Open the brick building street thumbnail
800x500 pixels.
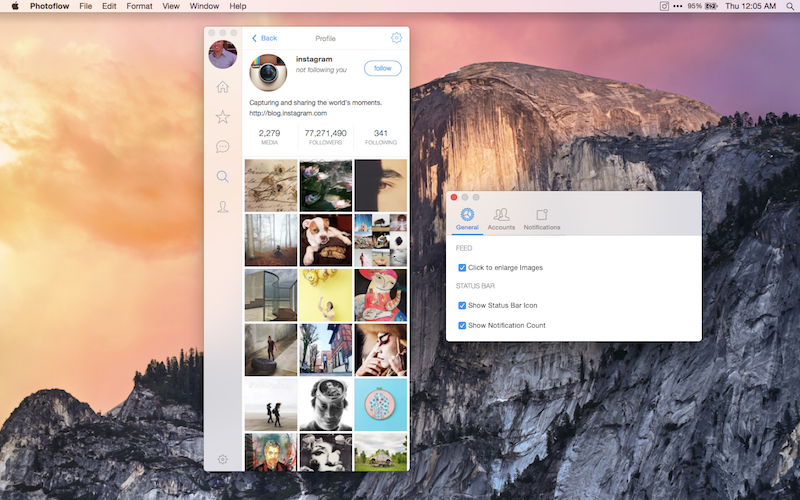click(326, 350)
